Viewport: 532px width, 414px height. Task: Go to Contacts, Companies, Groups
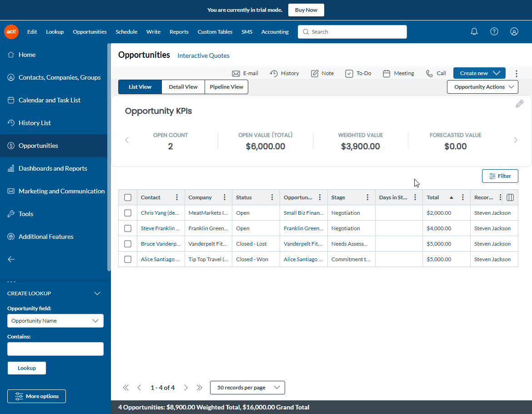[x=54, y=77]
